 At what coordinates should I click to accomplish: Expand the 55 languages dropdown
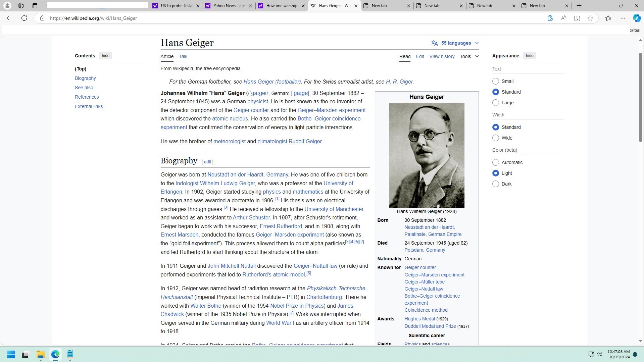click(455, 43)
